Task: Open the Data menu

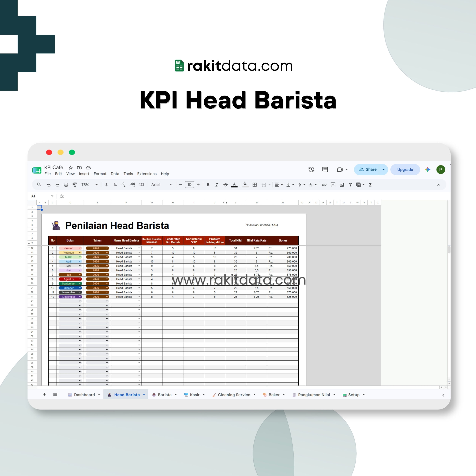Action: [x=115, y=174]
